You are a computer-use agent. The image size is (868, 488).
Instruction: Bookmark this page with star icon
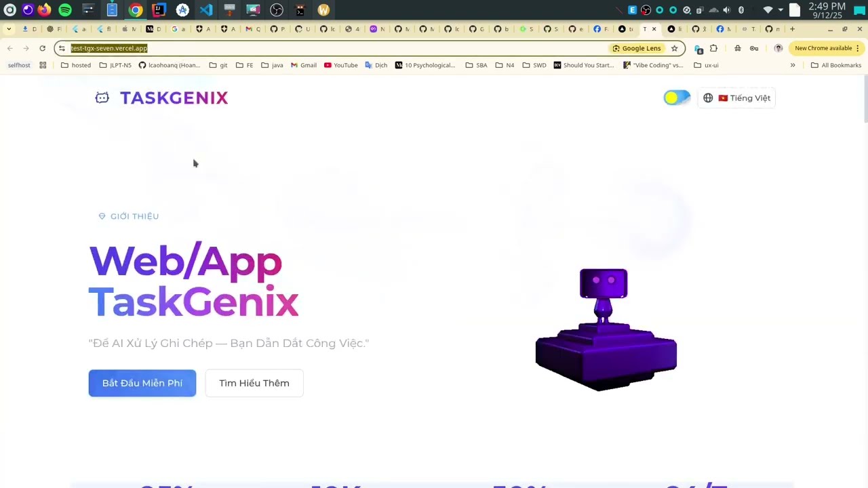[x=674, y=48]
